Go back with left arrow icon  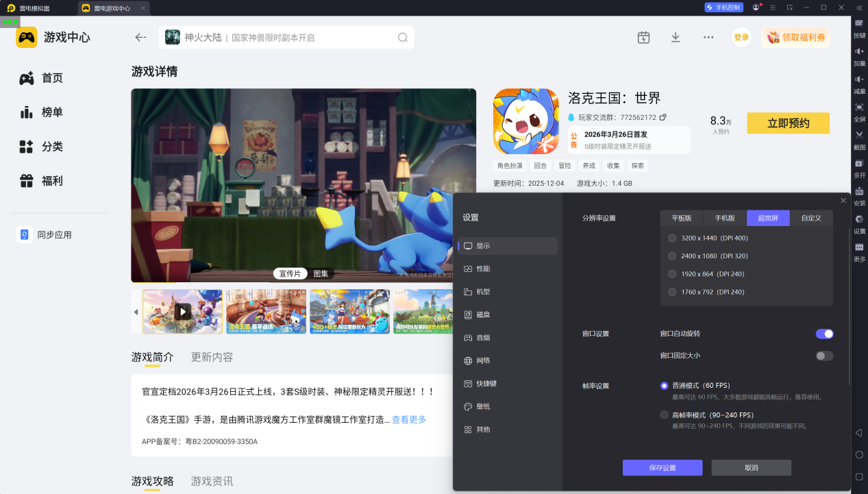click(140, 37)
